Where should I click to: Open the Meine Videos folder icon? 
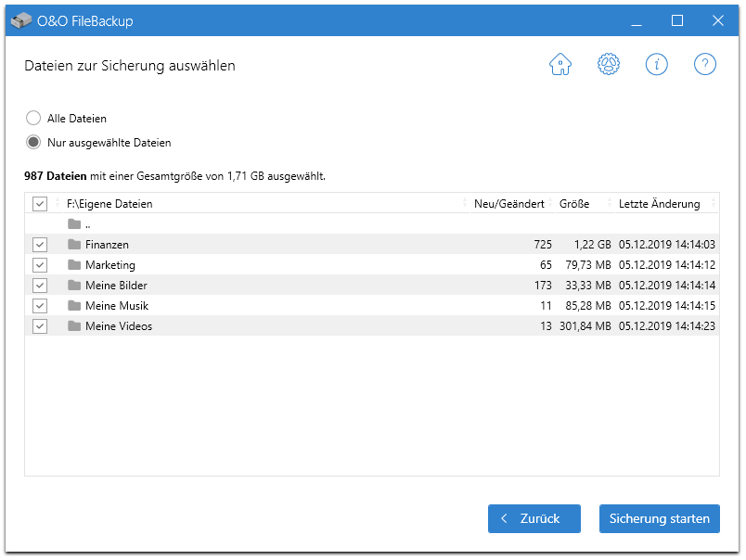click(74, 326)
